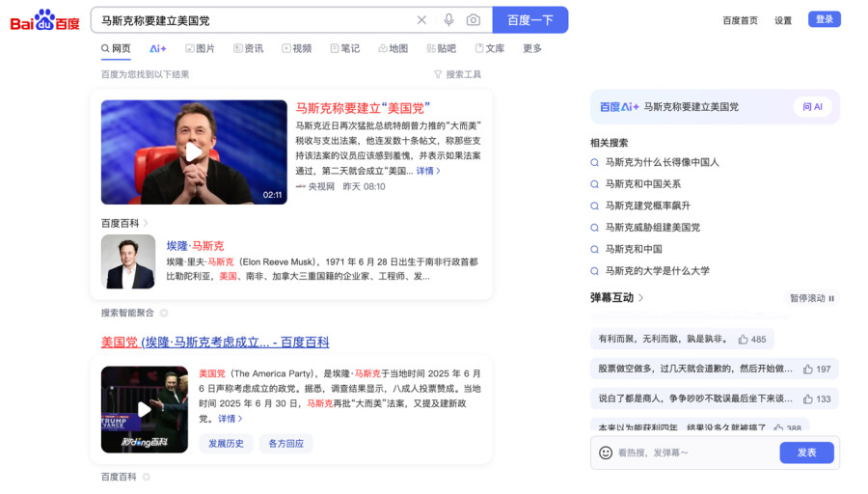
Task: Search related: 马斯克和中国
Action: click(634, 249)
